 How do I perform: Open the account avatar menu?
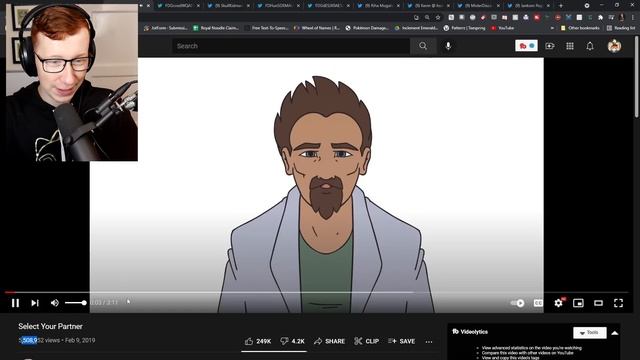pos(614,46)
